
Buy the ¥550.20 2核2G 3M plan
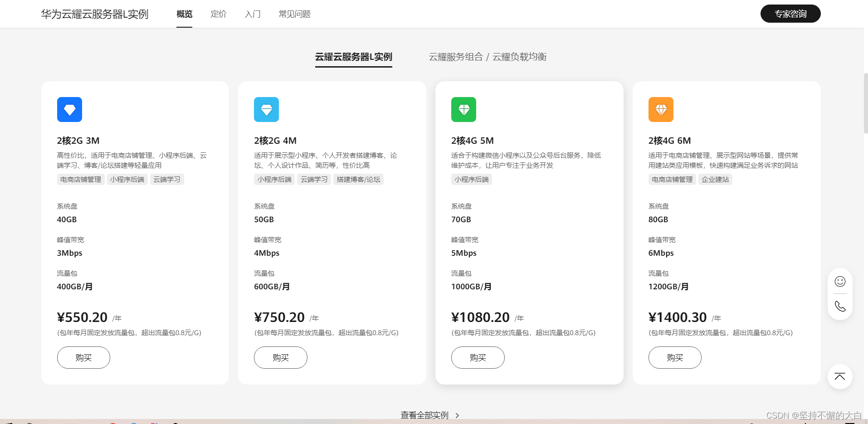83,357
